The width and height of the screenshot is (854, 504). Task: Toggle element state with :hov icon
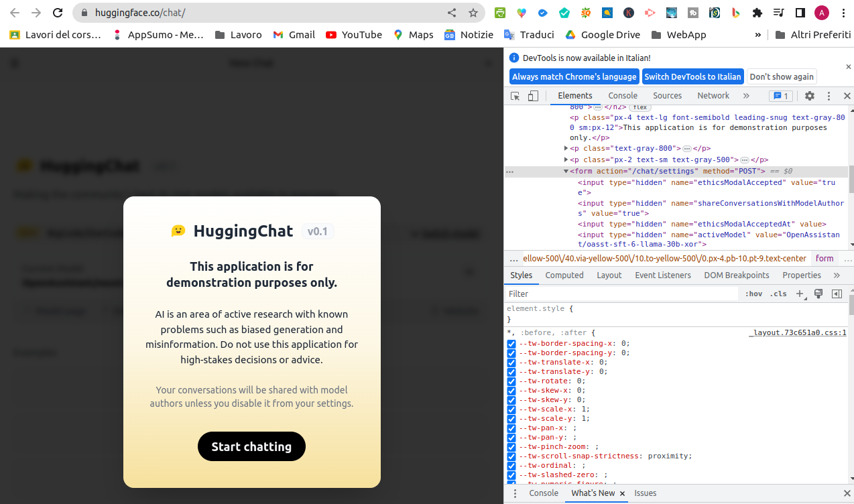pos(753,294)
